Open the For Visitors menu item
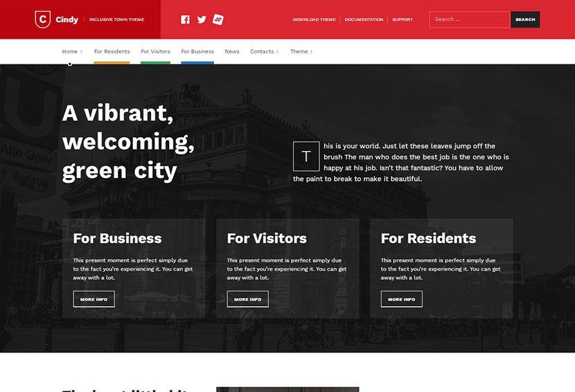 155,51
